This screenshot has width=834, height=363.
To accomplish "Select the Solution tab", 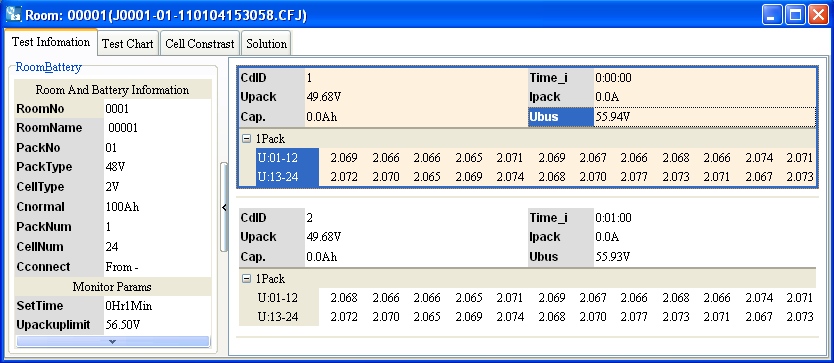I will (x=266, y=44).
